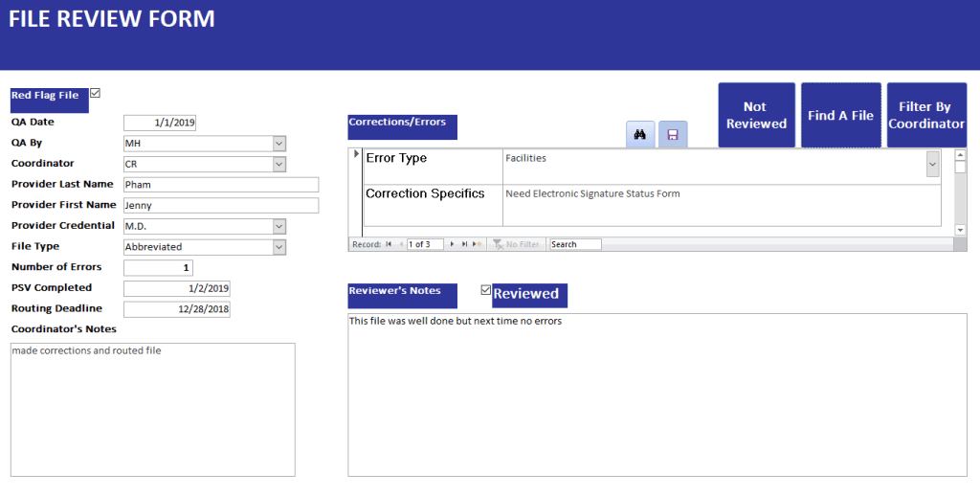
Task: Click the save record floppy disk icon
Action: (x=673, y=135)
